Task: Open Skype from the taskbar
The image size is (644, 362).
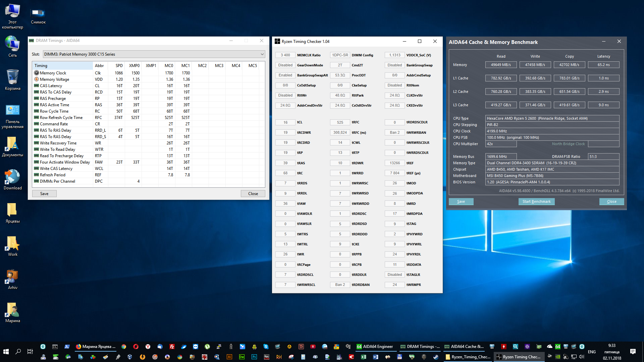Action: [x=266, y=347]
